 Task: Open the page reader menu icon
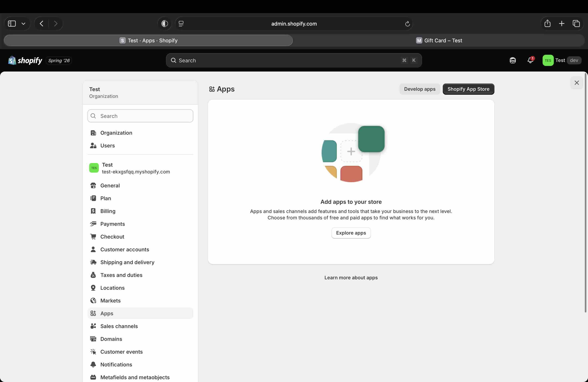coord(181,24)
